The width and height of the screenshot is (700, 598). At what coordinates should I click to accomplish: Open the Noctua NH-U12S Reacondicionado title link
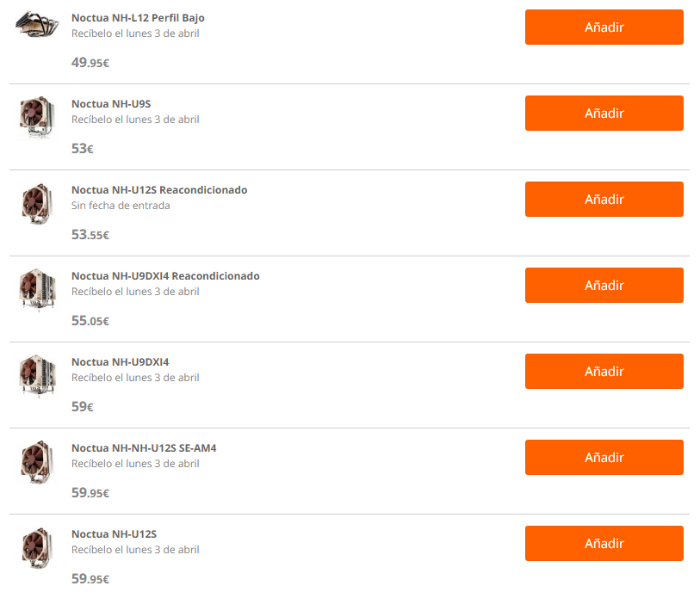point(159,190)
